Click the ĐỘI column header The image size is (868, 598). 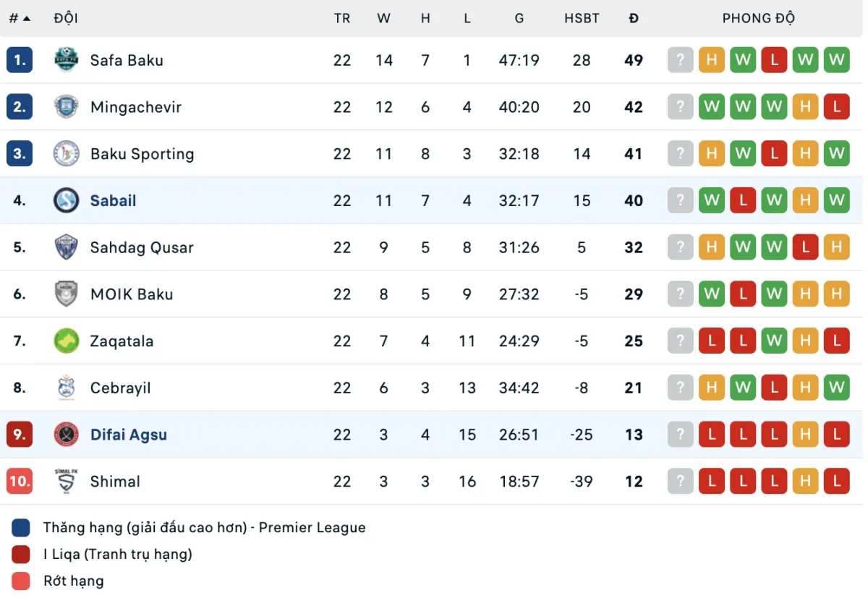point(66,18)
